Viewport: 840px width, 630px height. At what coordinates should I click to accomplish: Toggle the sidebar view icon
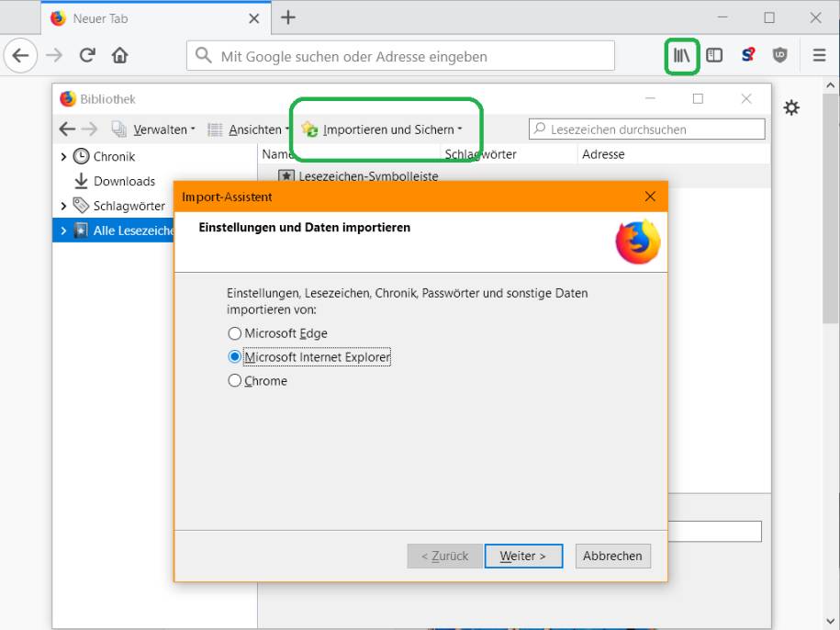click(714, 55)
